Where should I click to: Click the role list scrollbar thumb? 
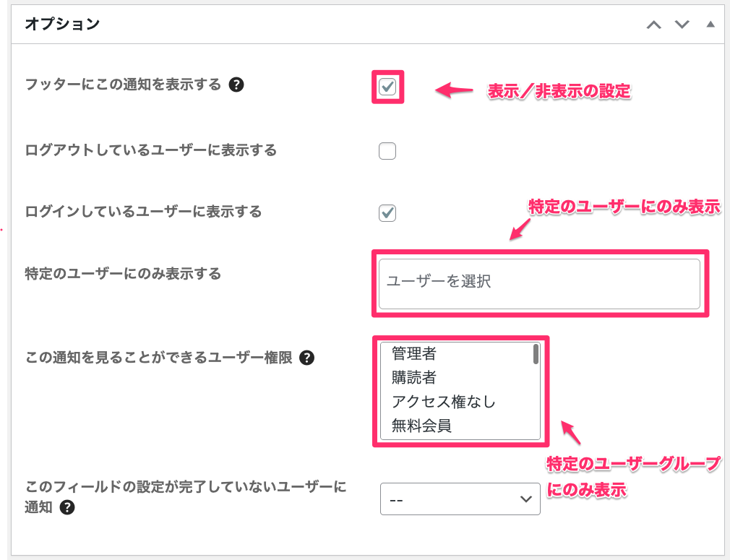click(x=536, y=354)
